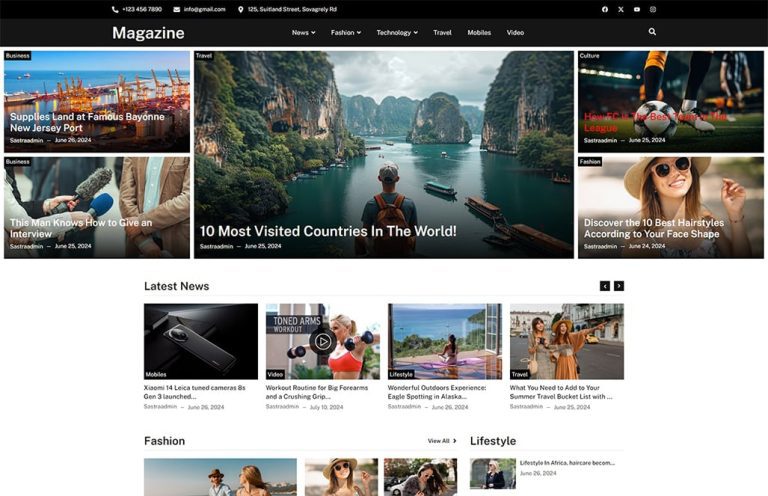Click the Magazine site logo
Viewport: 768px width, 496px height.
[x=148, y=33]
